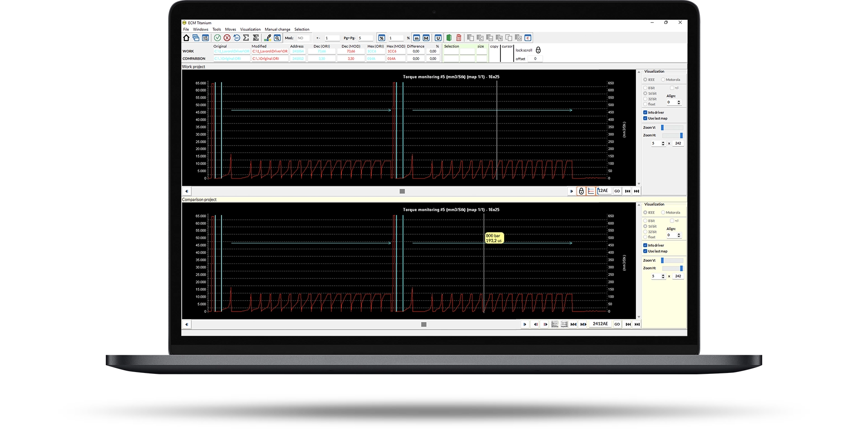The width and height of the screenshot is (868, 429).
Task: Jump to last address in Comparison project
Action: click(x=637, y=324)
